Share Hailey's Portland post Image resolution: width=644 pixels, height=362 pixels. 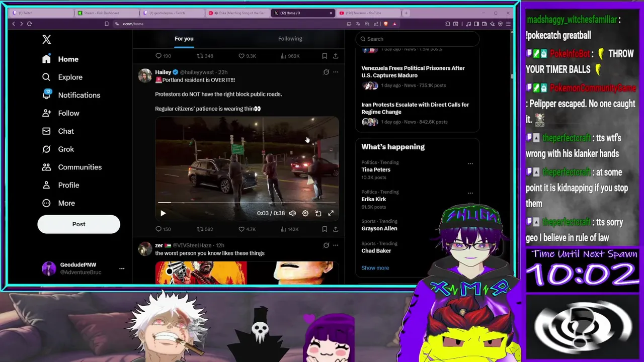(x=336, y=229)
